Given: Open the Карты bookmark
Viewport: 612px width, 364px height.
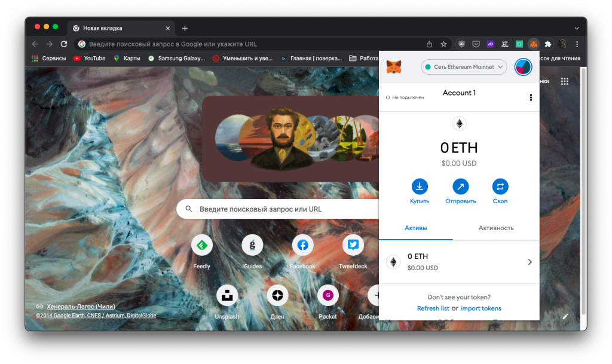Looking at the screenshot, I should (x=127, y=58).
